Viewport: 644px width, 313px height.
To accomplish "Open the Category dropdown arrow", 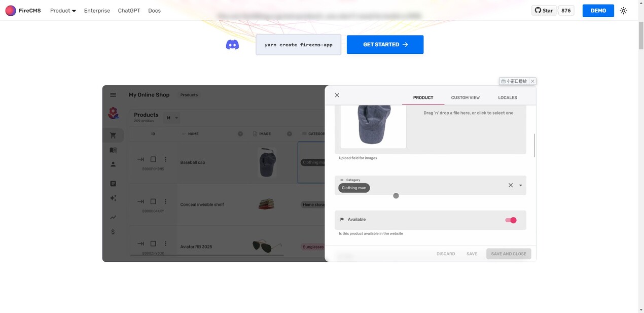I will (520, 186).
